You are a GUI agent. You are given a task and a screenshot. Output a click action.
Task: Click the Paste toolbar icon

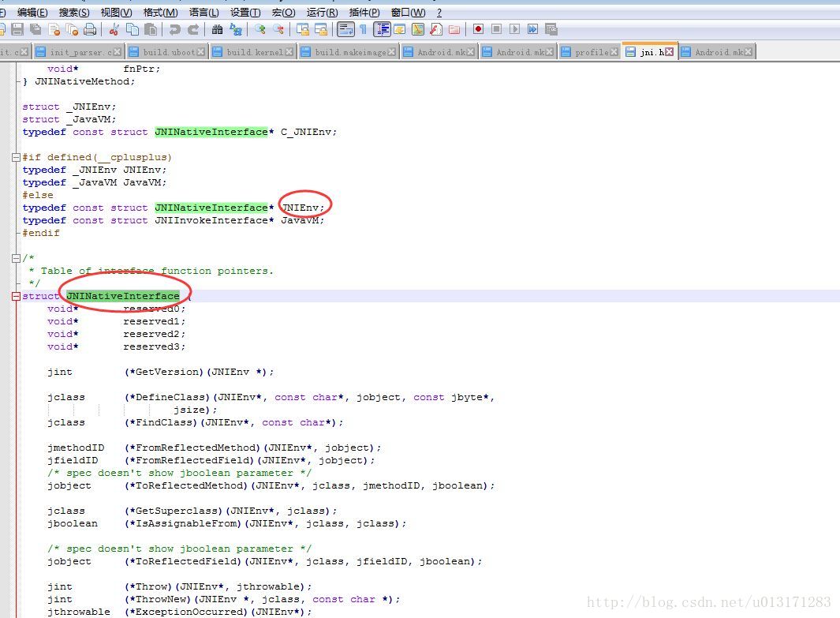pyautogui.click(x=151, y=29)
